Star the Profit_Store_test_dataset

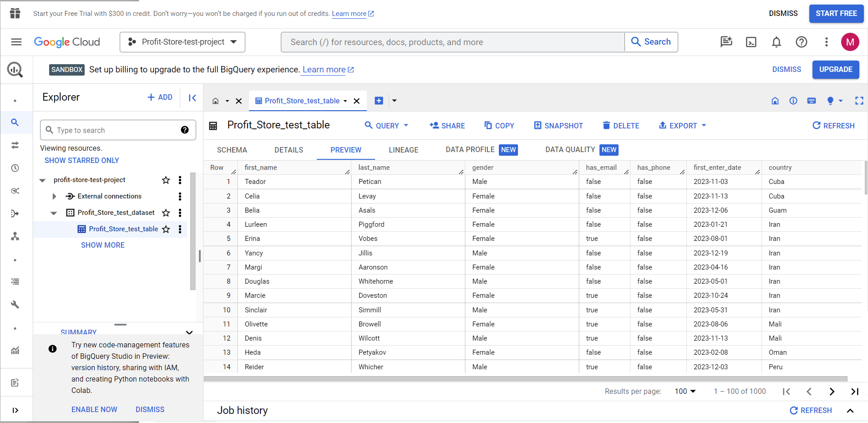pos(166,213)
